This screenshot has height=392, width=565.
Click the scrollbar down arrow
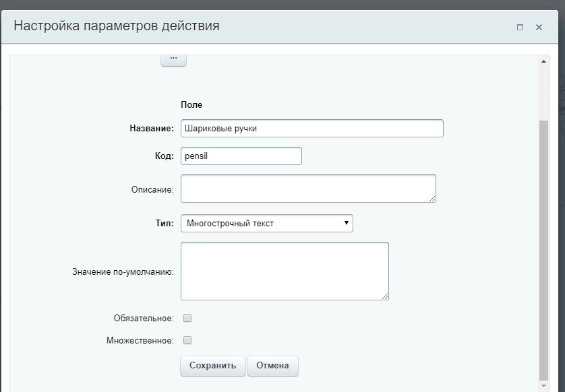coord(543,387)
